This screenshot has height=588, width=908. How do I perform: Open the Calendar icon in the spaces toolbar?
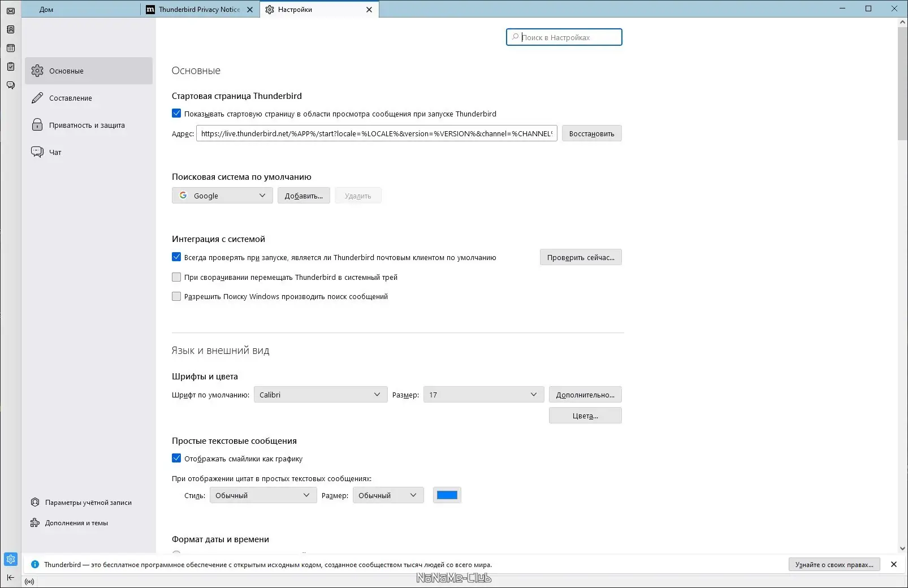pyautogui.click(x=11, y=48)
